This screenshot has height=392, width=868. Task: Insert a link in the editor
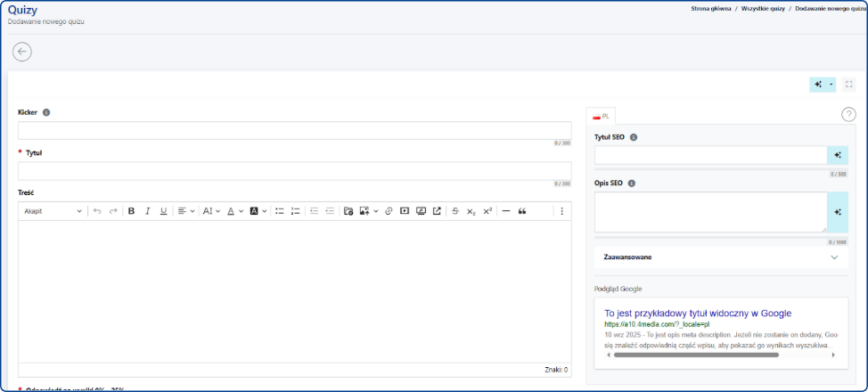(x=389, y=211)
